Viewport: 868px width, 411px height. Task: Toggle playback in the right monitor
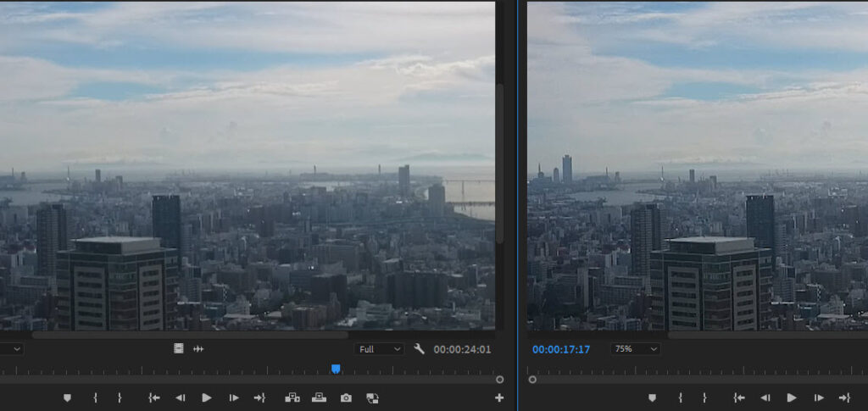tap(792, 397)
